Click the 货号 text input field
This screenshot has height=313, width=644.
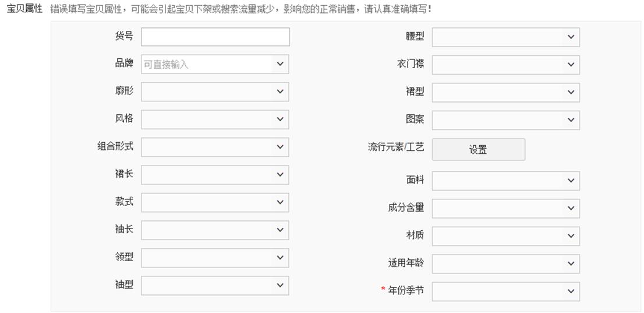(215, 37)
